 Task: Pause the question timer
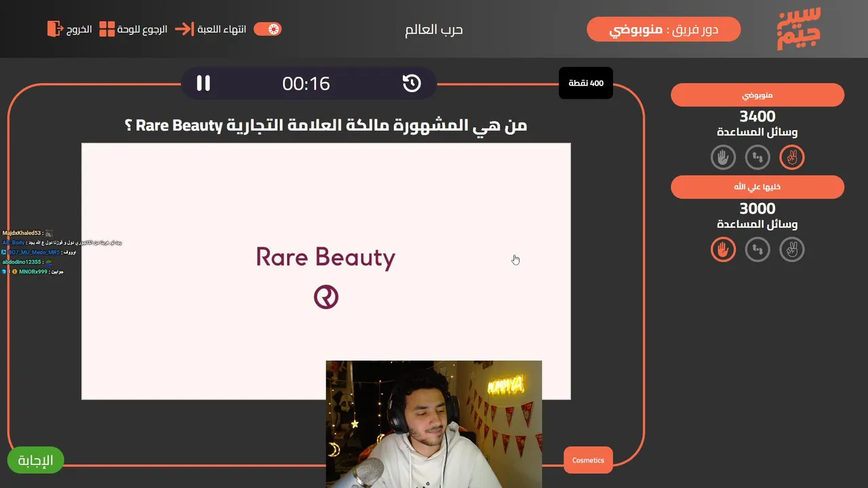click(203, 83)
